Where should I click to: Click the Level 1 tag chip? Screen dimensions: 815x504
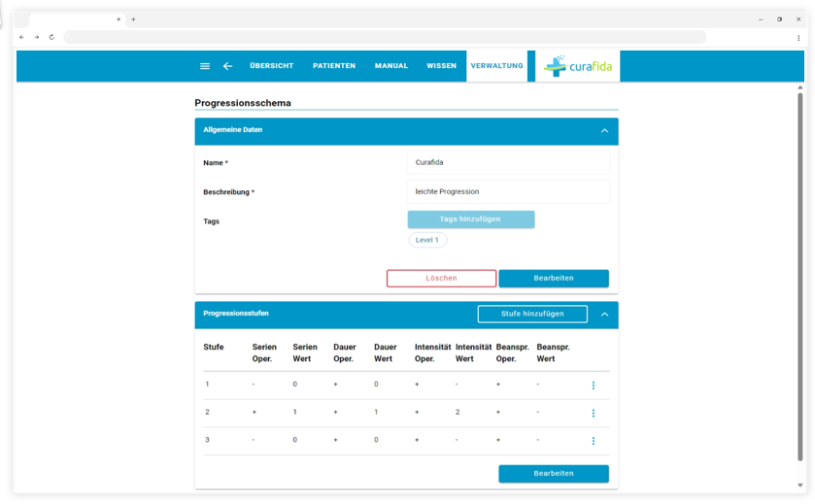(x=427, y=240)
